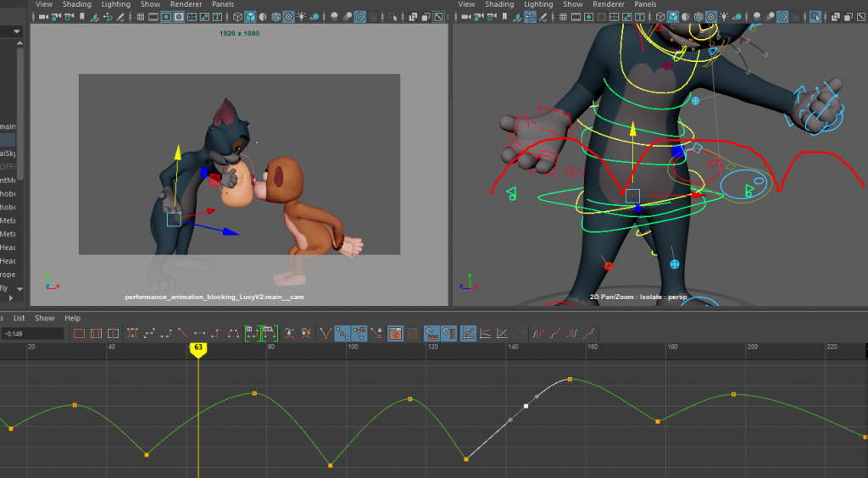Toggle Use All Lights bulb in right viewport

tap(724, 17)
